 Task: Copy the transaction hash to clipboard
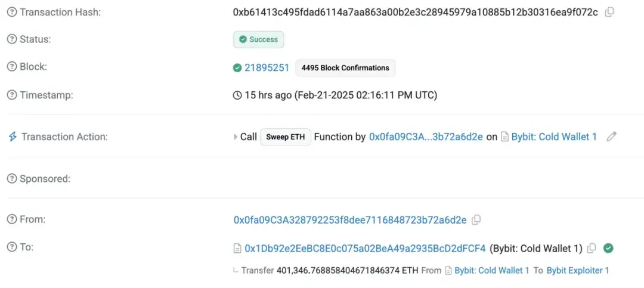point(609,12)
